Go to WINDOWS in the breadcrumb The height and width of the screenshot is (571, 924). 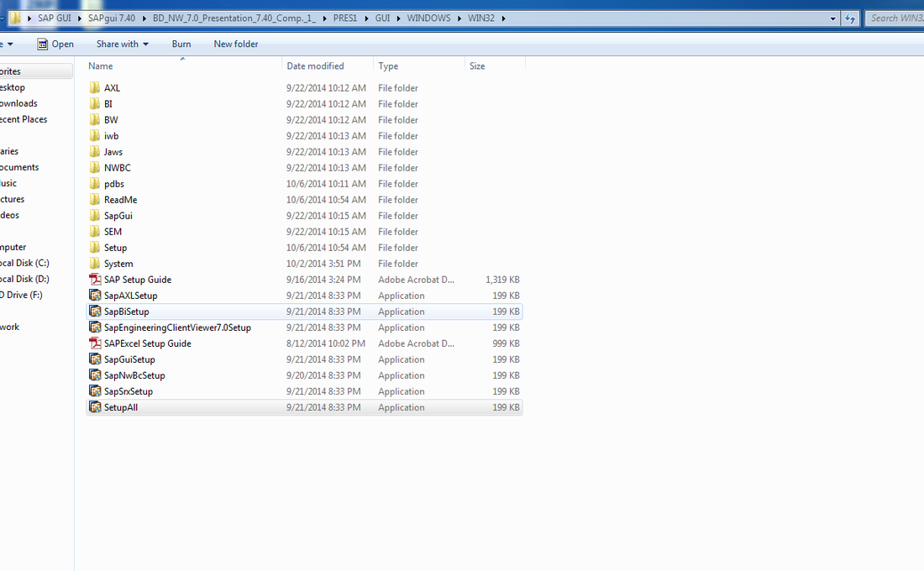pos(429,18)
